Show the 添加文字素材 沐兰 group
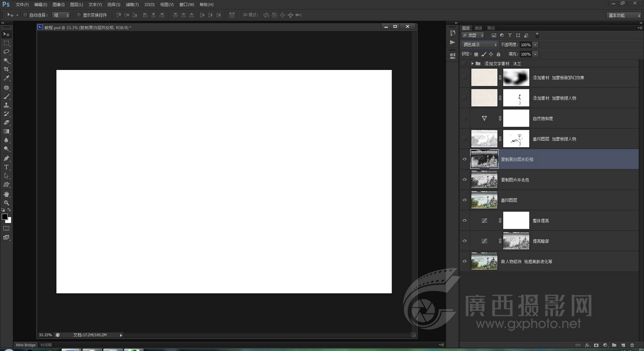This screenshot has width=644, height=351. pyautogui.click(x=465, y=64)
